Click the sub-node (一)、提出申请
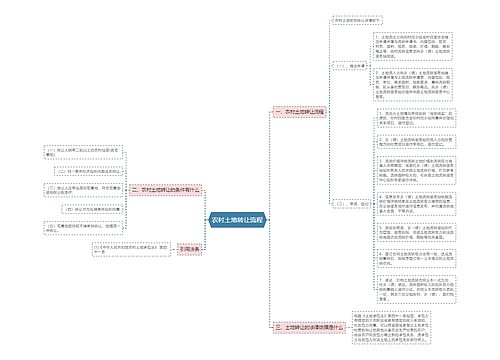The height and width of the screenshot is (360, 500). coord(350,66)
